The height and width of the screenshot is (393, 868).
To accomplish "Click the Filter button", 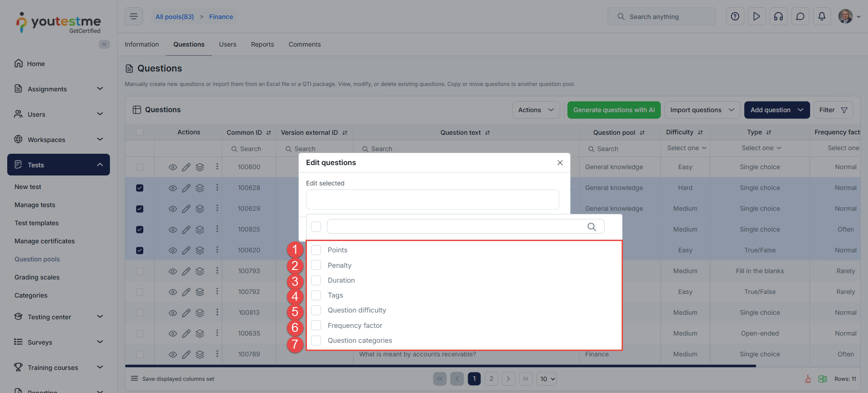I will pos(833,110).
